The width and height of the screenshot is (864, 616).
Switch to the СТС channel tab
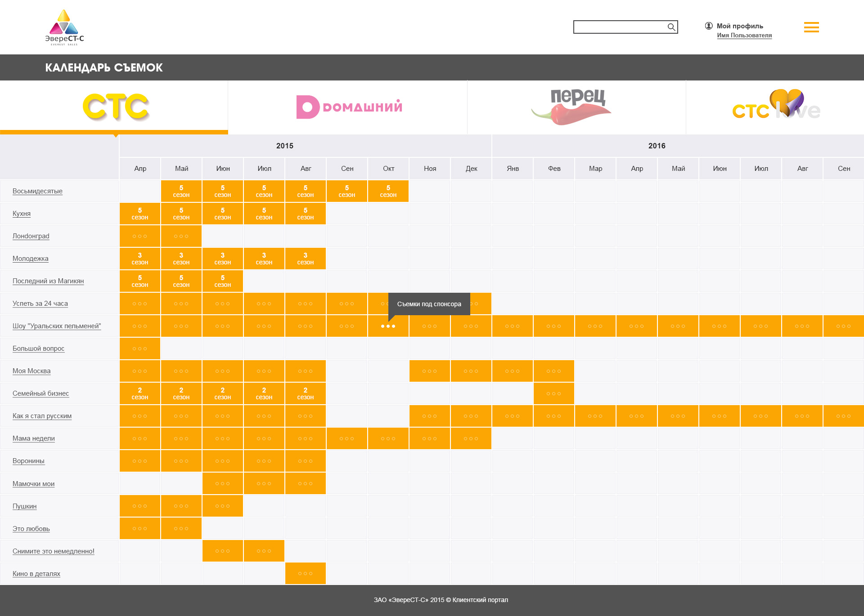[x=114, y=107]
